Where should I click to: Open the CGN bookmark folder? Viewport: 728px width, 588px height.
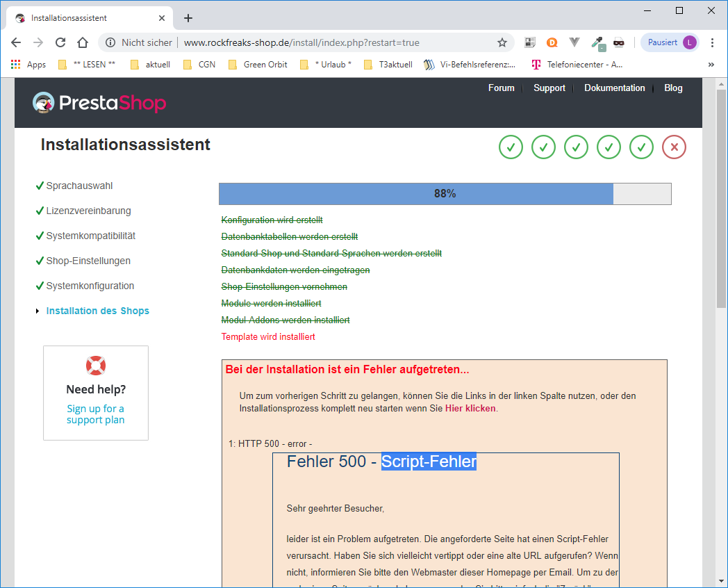pos(199,65)
